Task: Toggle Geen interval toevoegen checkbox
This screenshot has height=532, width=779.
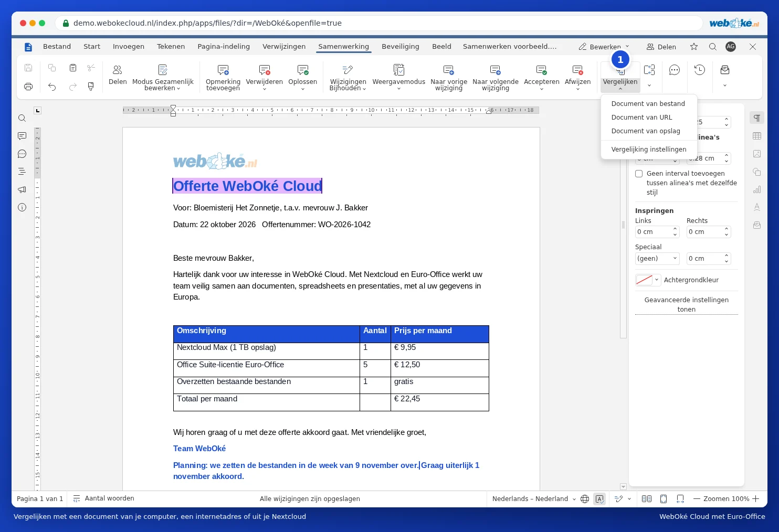Action: [x=639, y=174]
